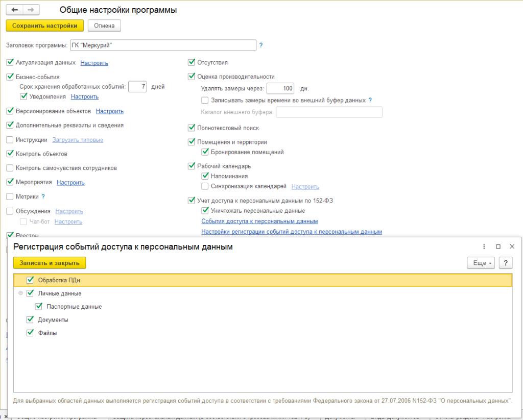Click Настроить link beside Версионирование объектов

[109, 111]
